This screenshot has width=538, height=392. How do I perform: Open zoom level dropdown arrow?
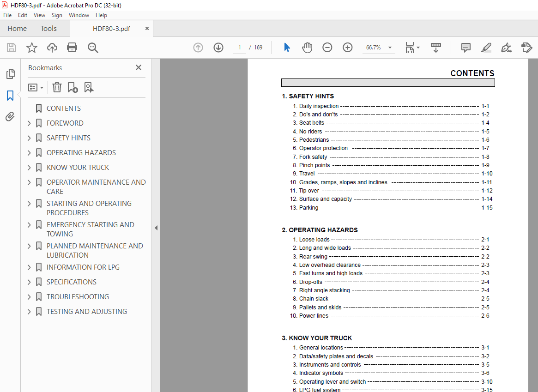tap(390, 48)
